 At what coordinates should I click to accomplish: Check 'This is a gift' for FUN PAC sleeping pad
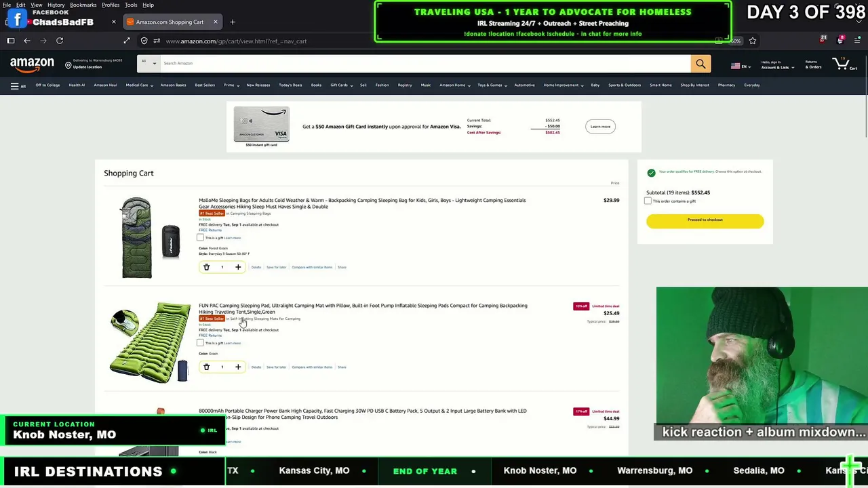pos(200,343)
